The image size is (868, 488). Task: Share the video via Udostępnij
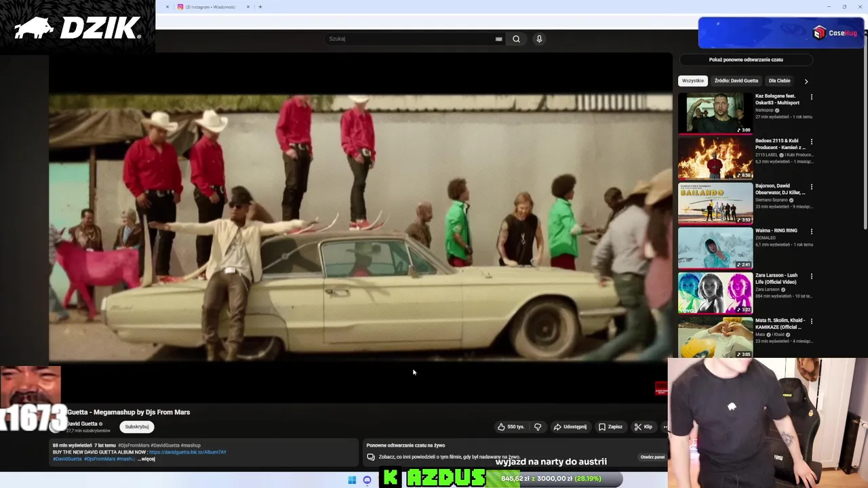tap(570, 427)
